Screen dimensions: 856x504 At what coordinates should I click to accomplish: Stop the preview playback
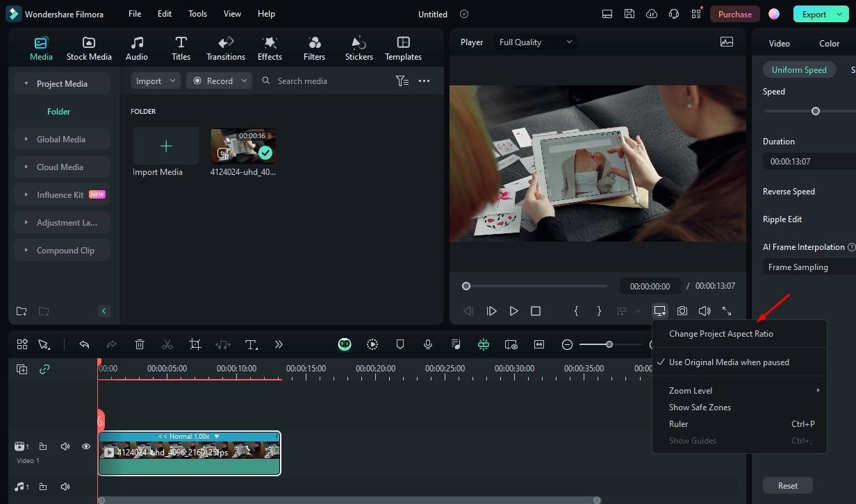point(536,312)
